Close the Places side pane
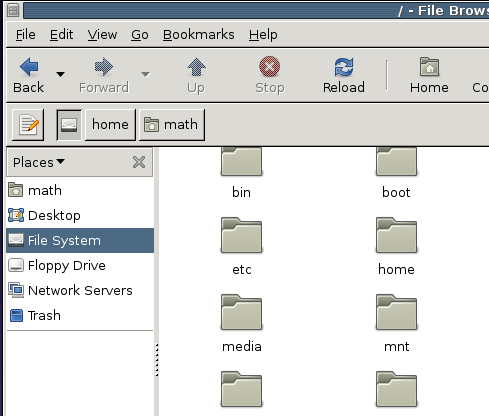Screen dimensions: 489x416 tap(139, 162)
